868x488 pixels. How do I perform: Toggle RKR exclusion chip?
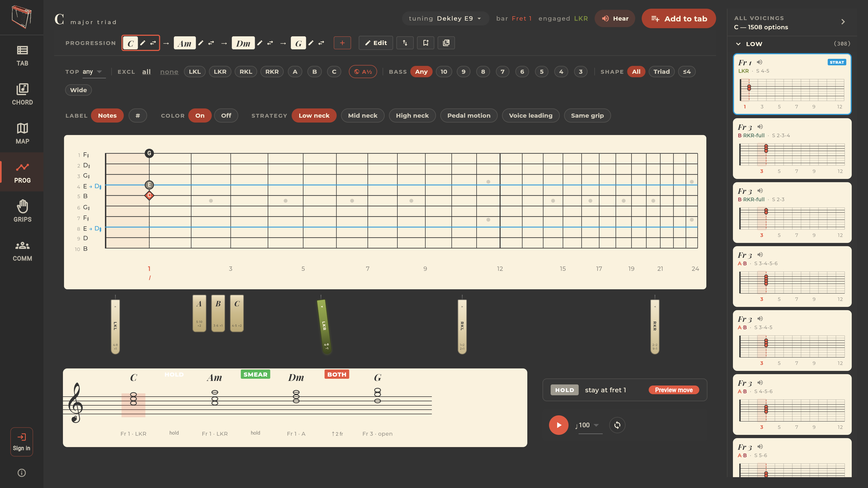click(272, 72)
